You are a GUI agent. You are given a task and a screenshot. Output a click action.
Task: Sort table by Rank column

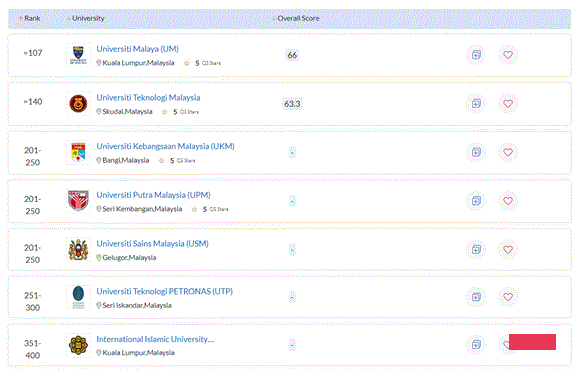click(x=29, y=18)
